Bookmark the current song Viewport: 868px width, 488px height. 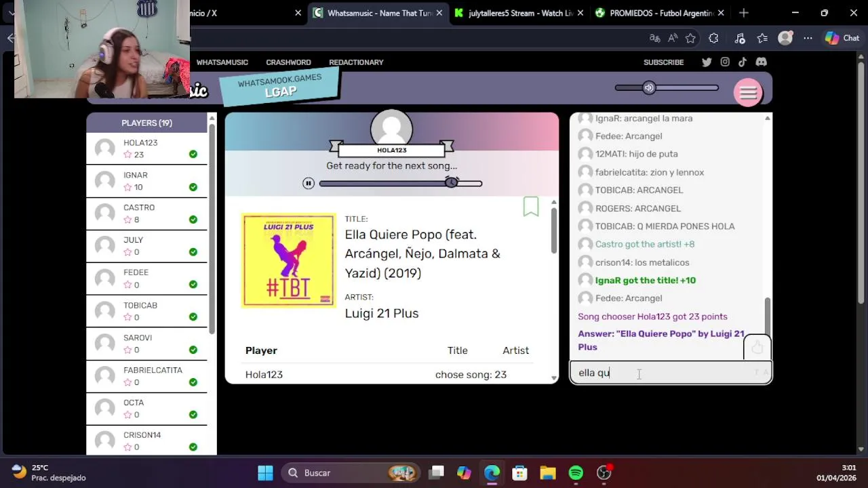coord(531,207)
